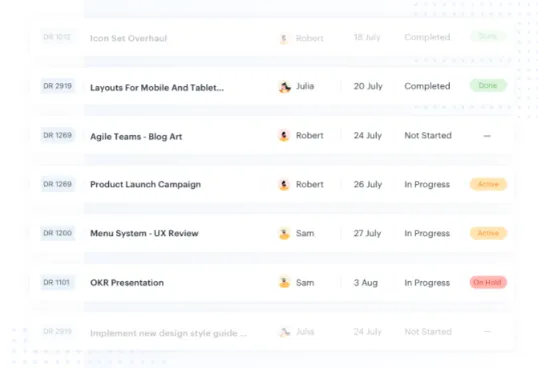
Task: Select the DR 1200 ticket tag
Action: pos(58,233)
